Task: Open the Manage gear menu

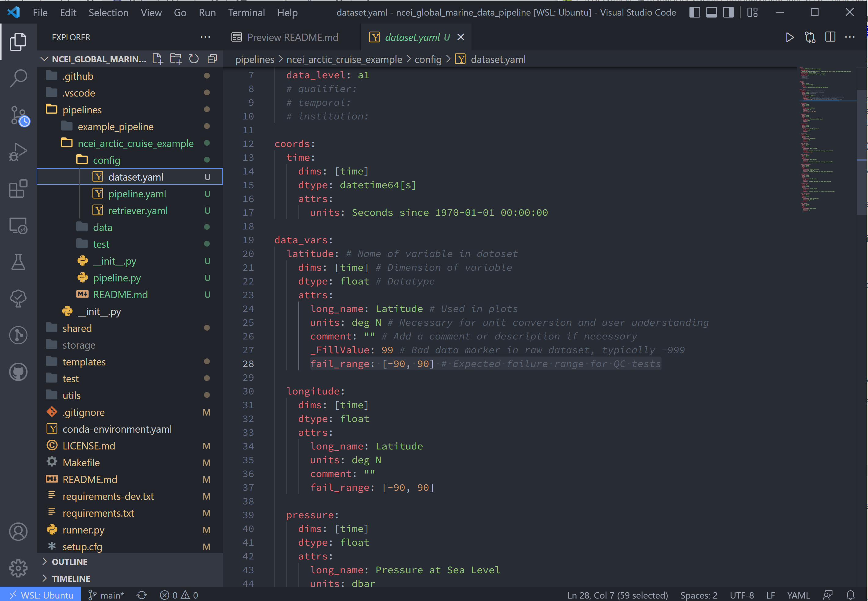Action: (x=18, y=568)
